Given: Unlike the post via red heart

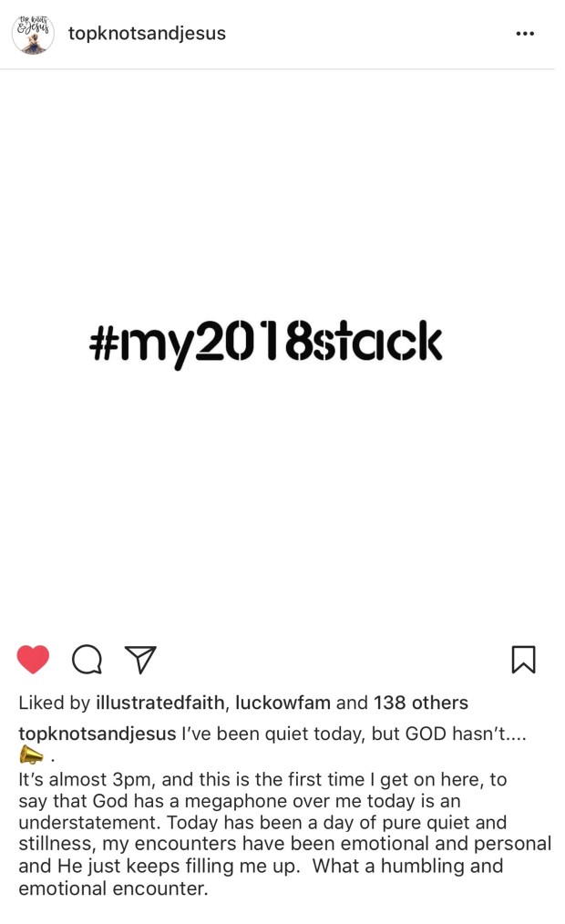Looking at the screenshot, I should click(33, 659).
